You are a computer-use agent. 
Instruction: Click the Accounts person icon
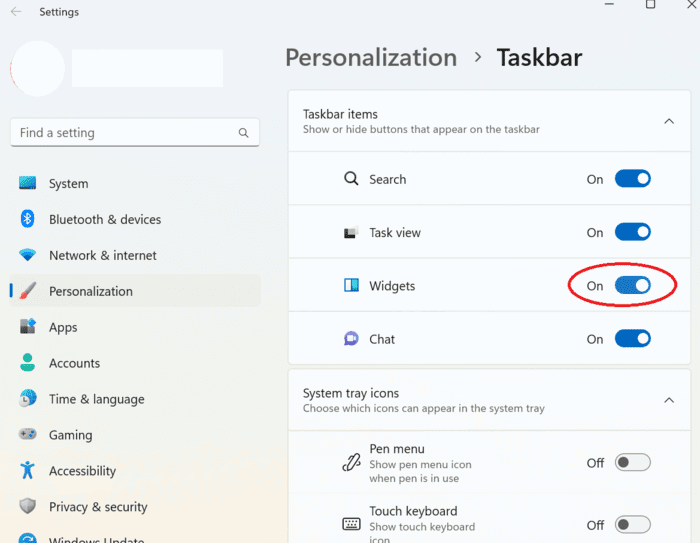coord(28,362)
